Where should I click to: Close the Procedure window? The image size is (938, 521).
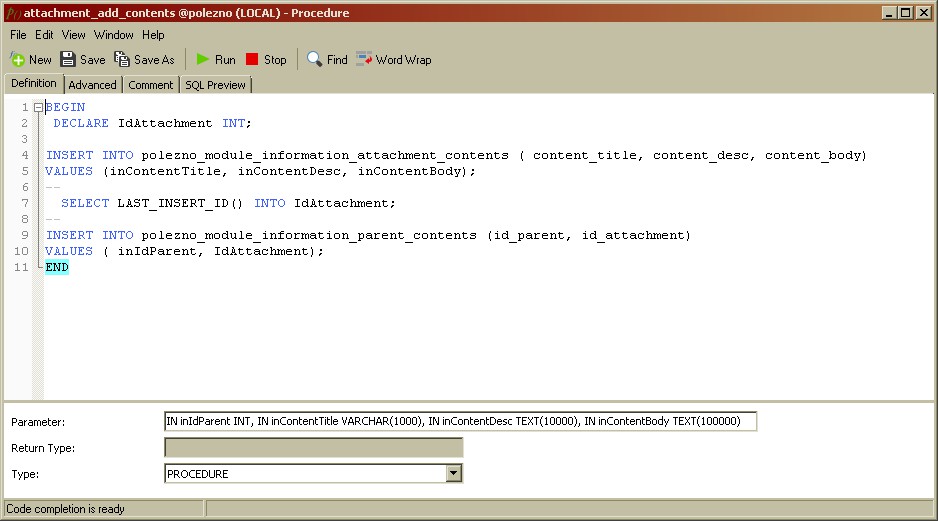(924, 13)
